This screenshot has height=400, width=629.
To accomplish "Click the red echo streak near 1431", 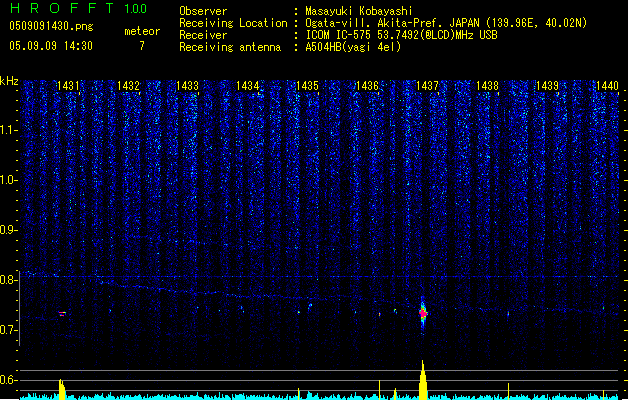I will coord(62,313).
